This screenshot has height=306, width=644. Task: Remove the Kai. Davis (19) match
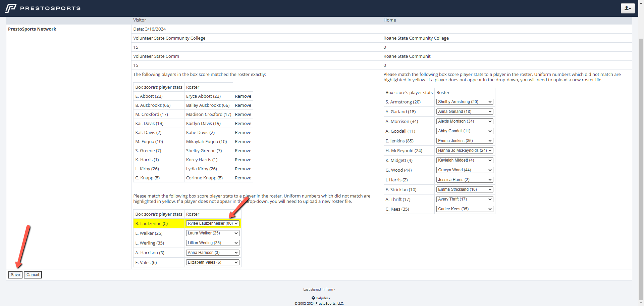[x=243, y=124]
